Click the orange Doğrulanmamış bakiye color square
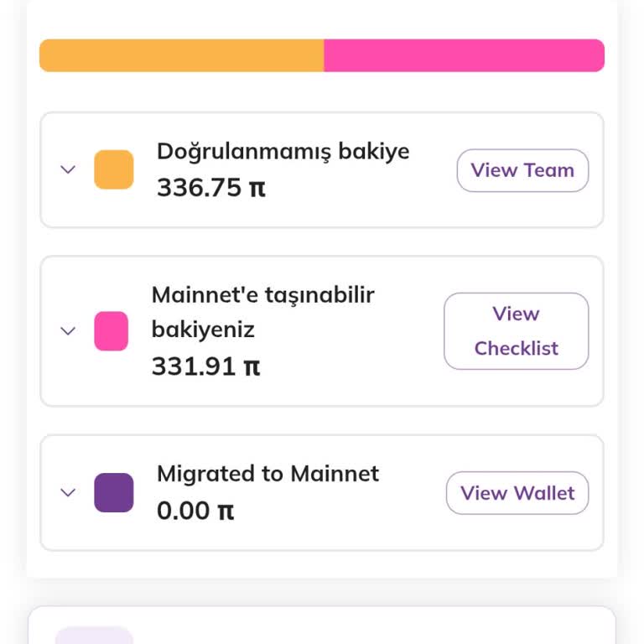Image resolution: width=644 pixels, height=644 pixels. pyautogui.click(x=114, y=169)
